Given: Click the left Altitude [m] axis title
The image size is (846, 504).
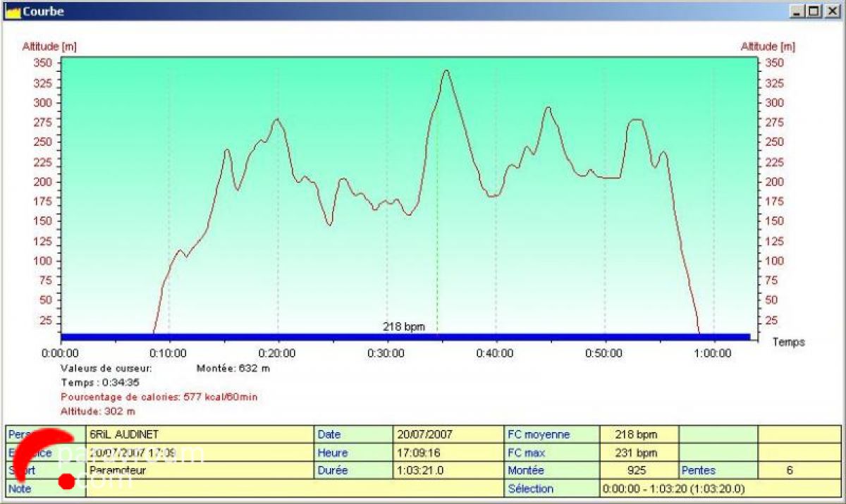Looking at the screenshot, I should point(49,47).
